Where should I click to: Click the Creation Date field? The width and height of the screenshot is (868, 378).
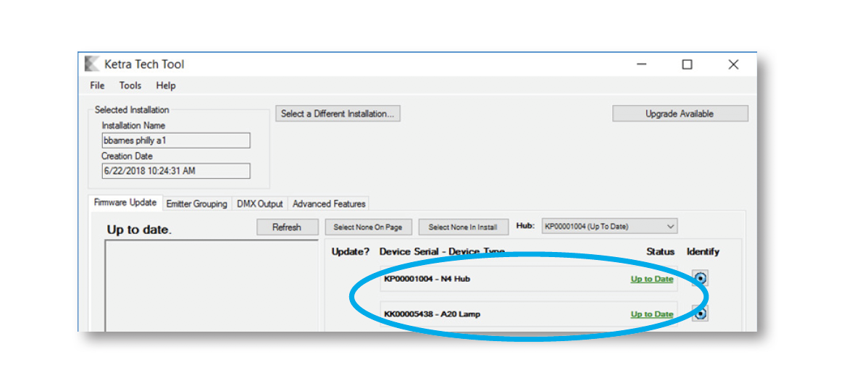176,171
